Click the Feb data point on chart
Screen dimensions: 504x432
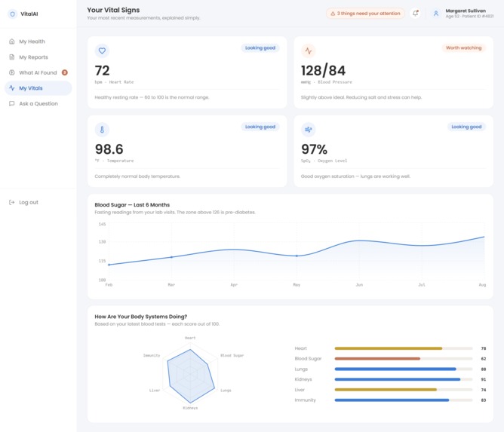(109, 265)
